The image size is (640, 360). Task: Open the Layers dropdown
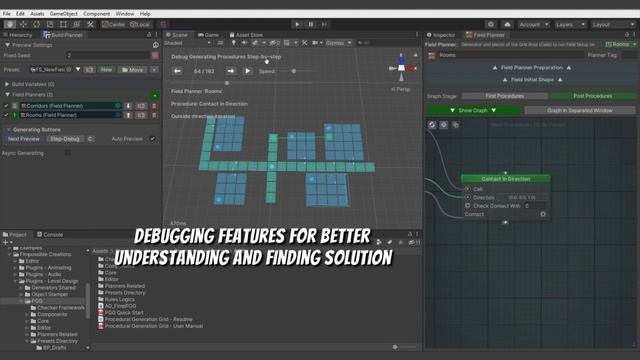coord(570,24)
